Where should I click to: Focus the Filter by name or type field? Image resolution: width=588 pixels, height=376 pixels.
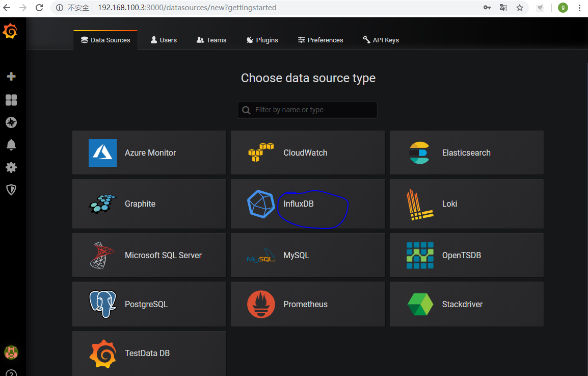pyautogui.click(x=307, y=110)
